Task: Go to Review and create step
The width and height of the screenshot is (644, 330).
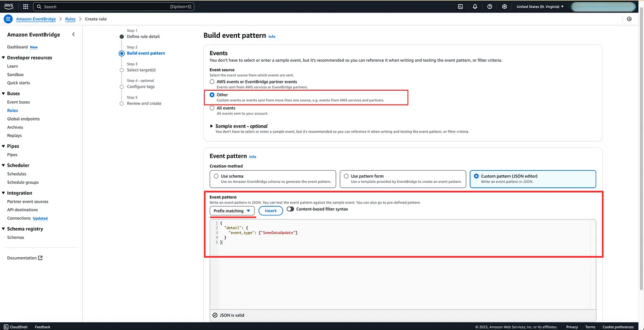Action: [x=144, y=104]
